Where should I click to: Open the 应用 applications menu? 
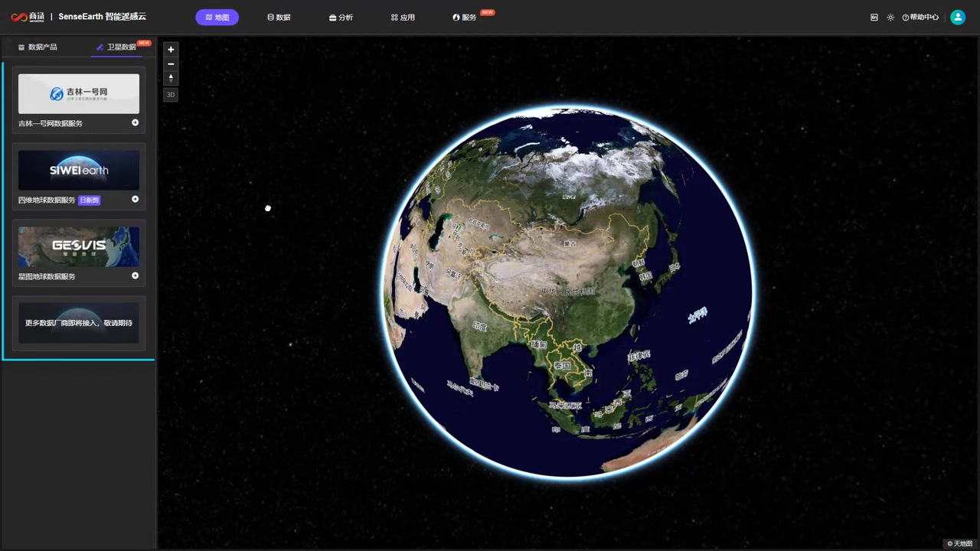[x=403, y=17]
